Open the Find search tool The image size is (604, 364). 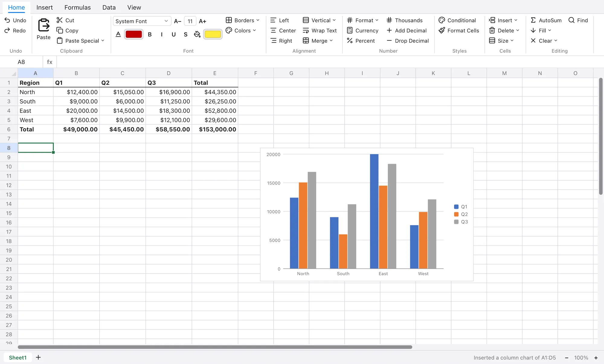[578, 20]
